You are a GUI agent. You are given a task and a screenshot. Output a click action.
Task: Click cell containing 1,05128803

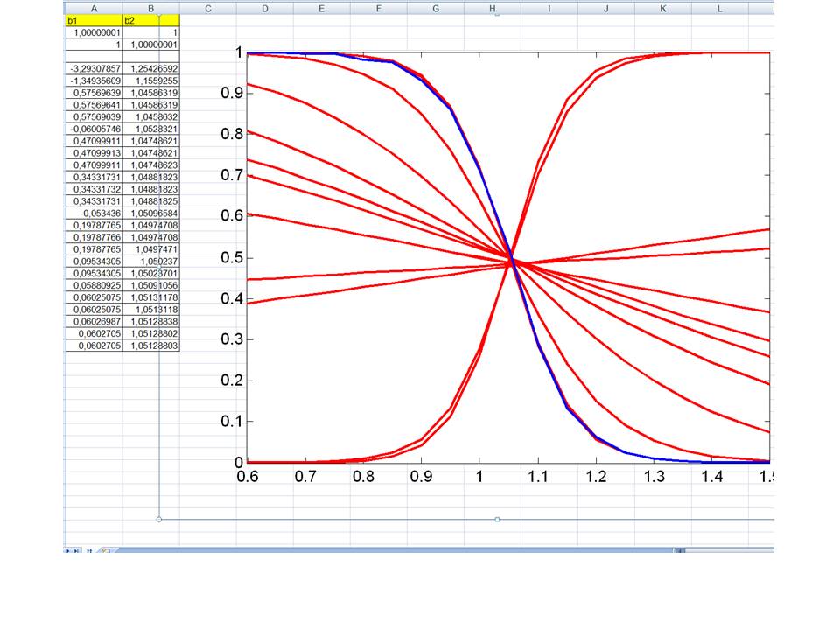[x=150, y=346]
